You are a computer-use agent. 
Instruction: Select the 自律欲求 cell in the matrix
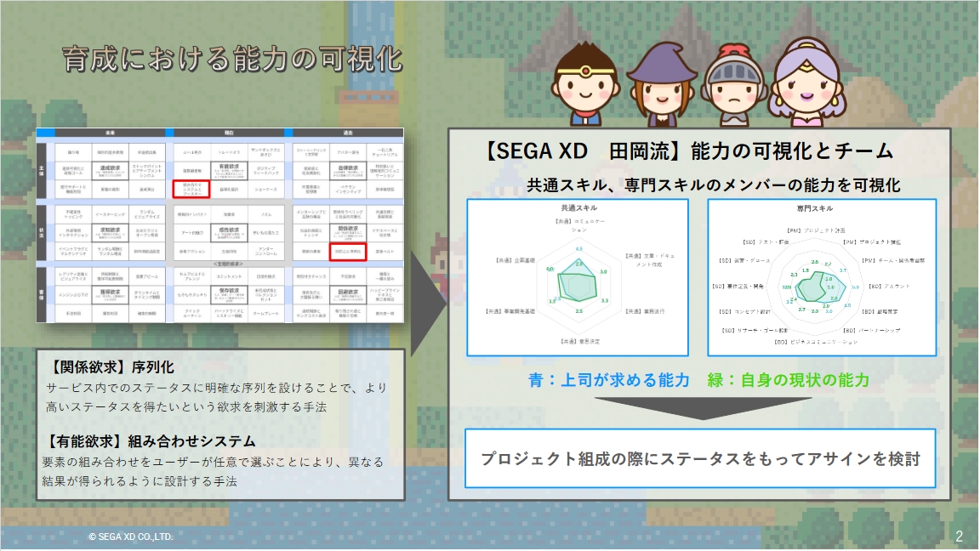point(348,171)
